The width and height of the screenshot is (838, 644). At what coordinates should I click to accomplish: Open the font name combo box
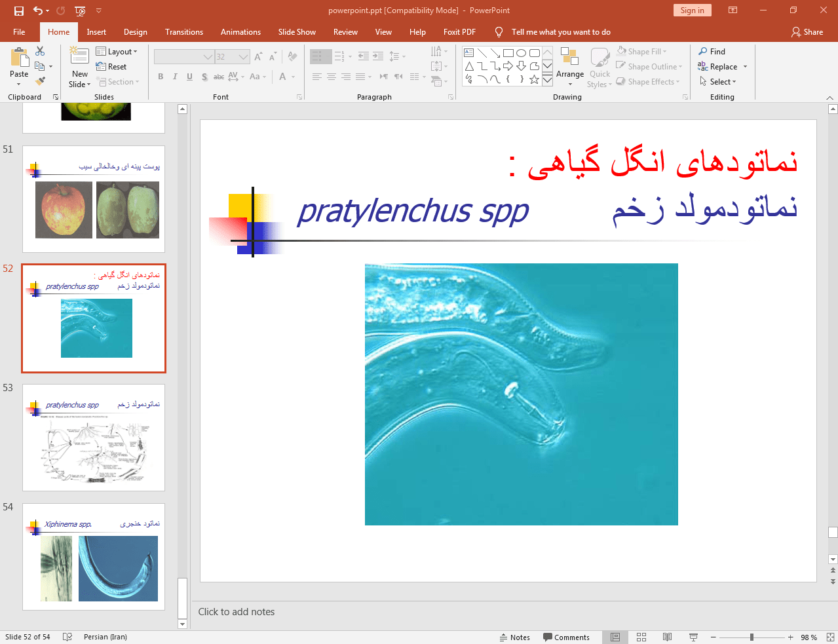click(184, 57)
